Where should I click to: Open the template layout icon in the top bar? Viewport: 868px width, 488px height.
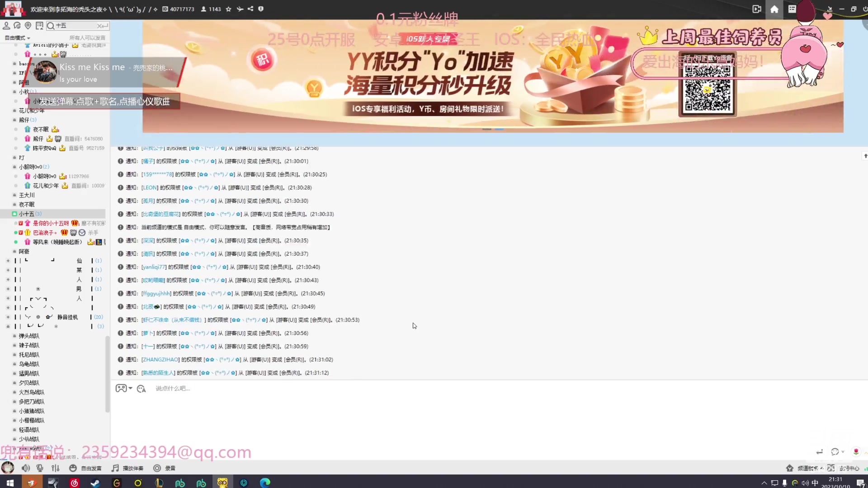pyautogui.click(x=792, y=9)
